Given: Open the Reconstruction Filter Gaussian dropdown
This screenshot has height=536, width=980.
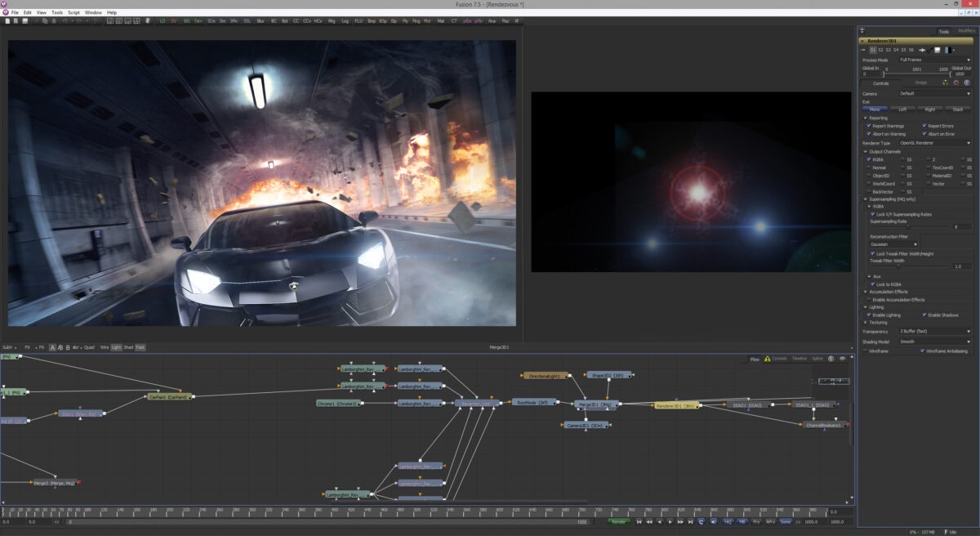Looking at the screenshot, I should pos(894,244).
